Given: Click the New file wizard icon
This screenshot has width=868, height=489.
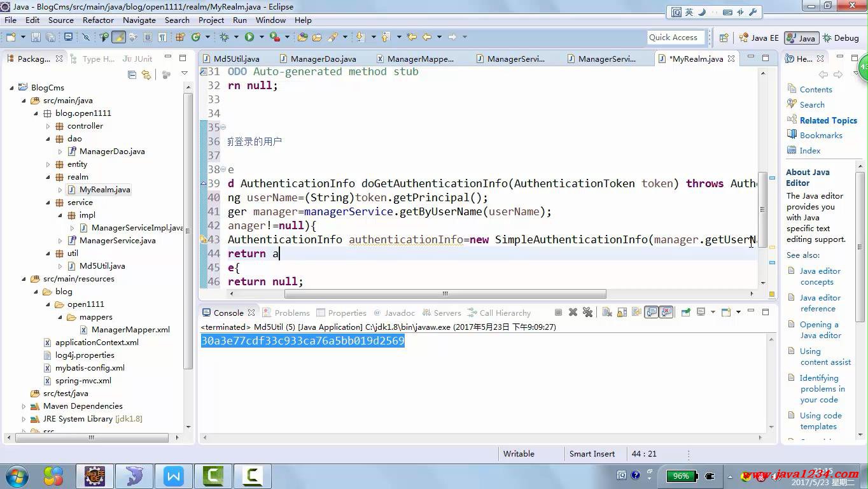Looking at the screenshot, I should click(x=11, y=37).
